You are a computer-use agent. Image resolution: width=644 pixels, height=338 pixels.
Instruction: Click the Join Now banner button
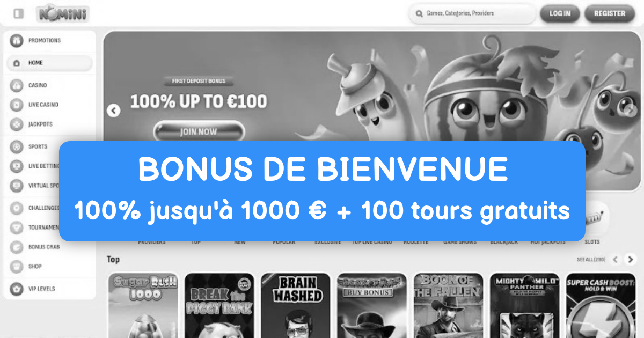pos(199,132)
